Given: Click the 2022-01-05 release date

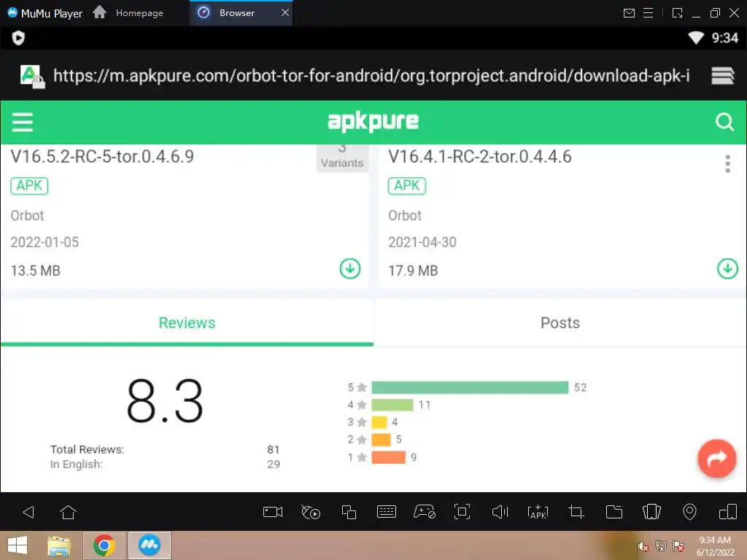Looking at the screenshot, I should tap(44, 242).
